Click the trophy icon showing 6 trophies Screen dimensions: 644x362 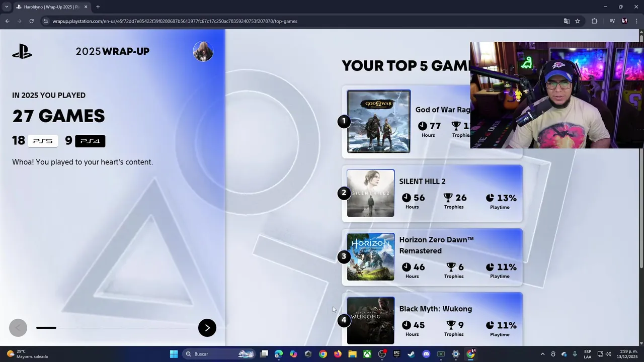pyautogui.click(x=451, y=267)
